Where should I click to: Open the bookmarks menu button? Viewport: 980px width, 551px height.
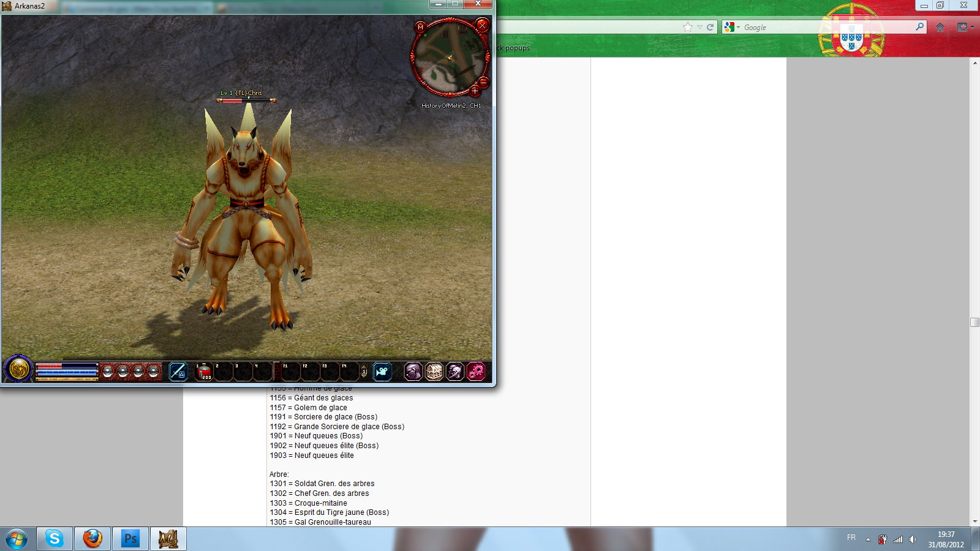click(x=966, y=27)
